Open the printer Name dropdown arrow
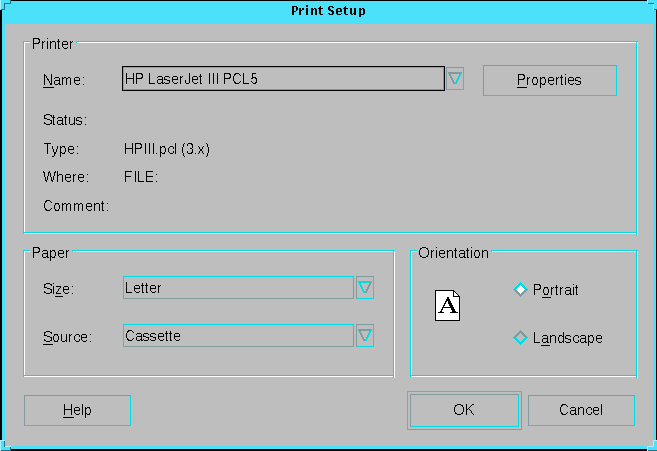 pos(455,79)
